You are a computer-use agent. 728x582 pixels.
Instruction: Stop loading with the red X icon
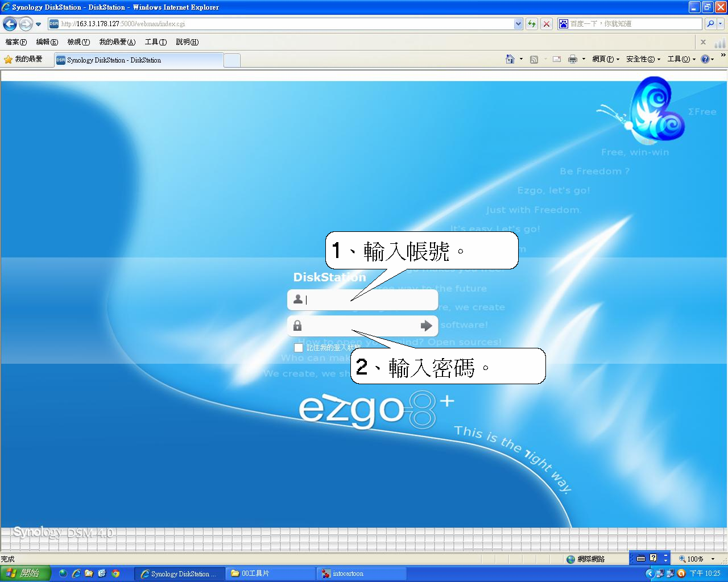coord(547,24)
